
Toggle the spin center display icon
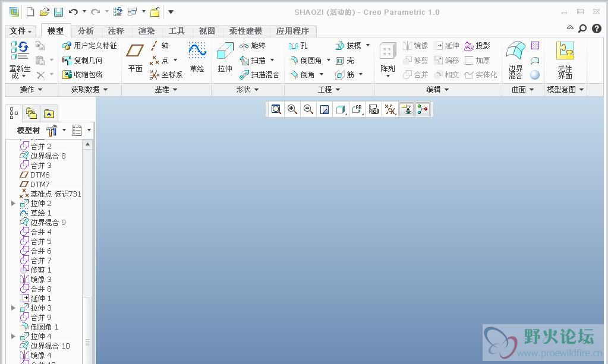click(x=423, y=110)
